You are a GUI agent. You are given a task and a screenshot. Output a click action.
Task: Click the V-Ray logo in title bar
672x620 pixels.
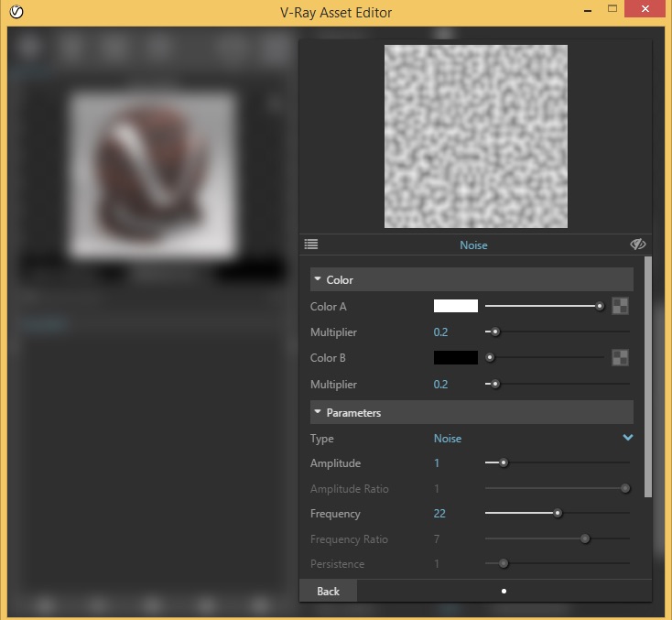coord(16,12)
